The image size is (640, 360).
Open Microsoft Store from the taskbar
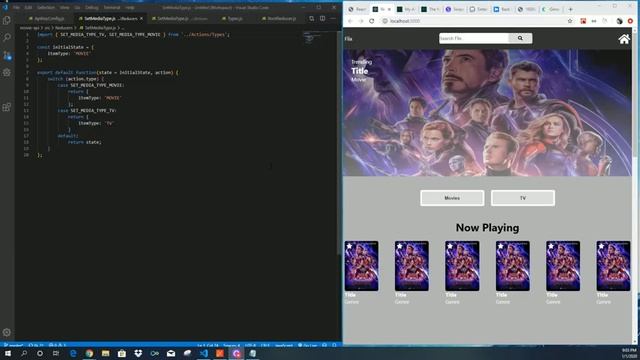(x=122, y=353)
